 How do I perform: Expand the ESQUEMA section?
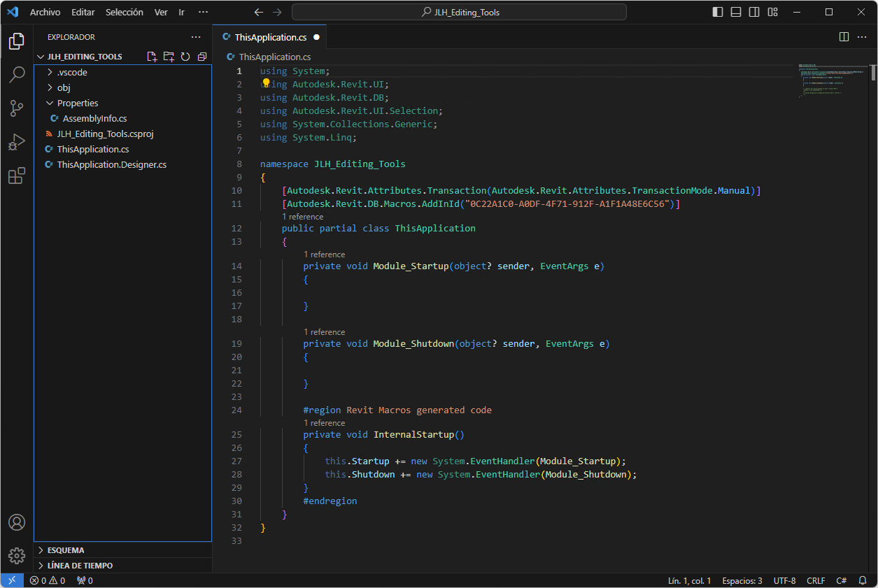click(65, 550)
